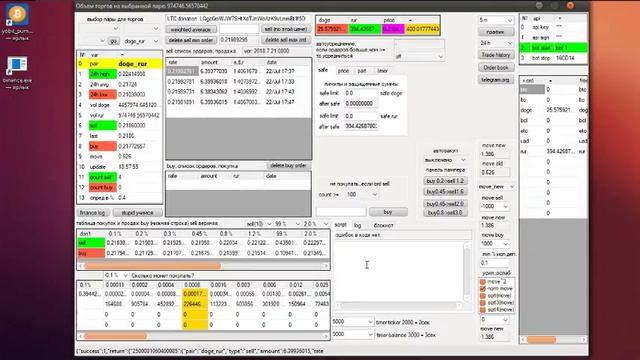Select the 24h high row
This screenshot has width=640, height=360.
pos(120,74)
